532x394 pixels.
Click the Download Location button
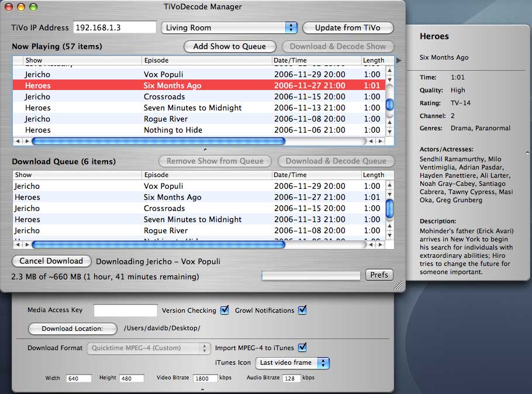coord(72,329)
